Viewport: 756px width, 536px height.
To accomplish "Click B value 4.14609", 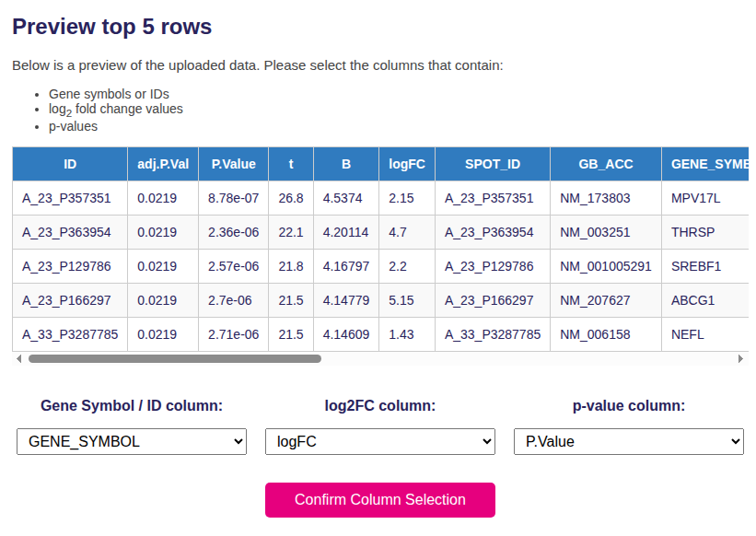I will tap(346, 334).
